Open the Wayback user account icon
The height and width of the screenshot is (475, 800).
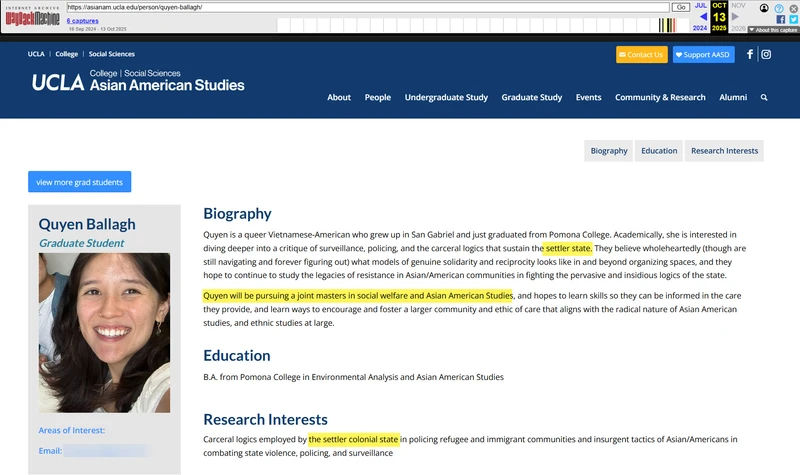tap(764, 8)
